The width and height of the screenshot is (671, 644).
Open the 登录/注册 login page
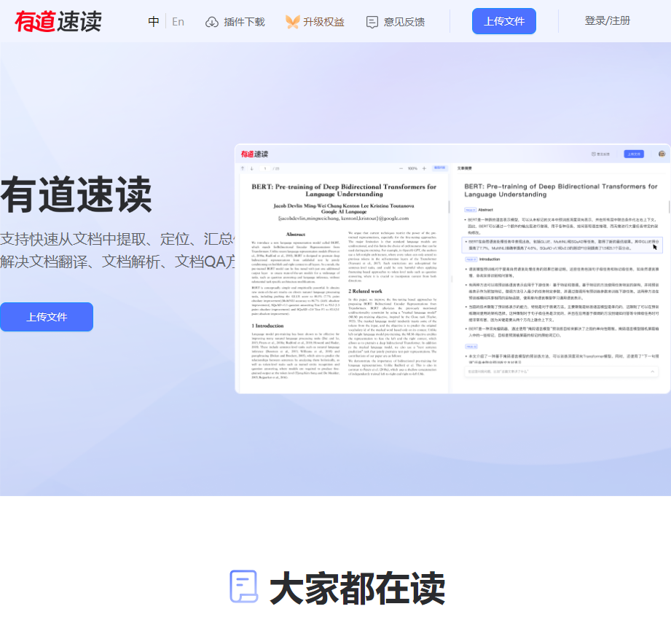607,21
